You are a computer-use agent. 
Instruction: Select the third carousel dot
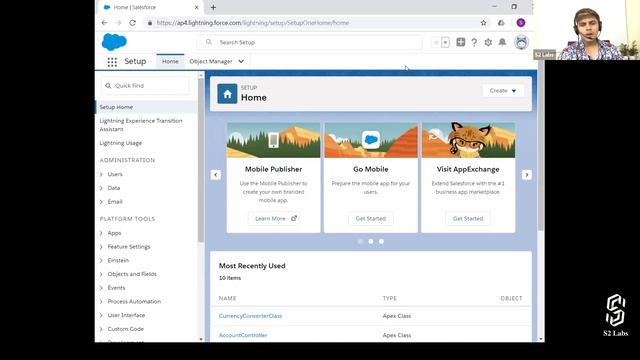click(381, 242)
